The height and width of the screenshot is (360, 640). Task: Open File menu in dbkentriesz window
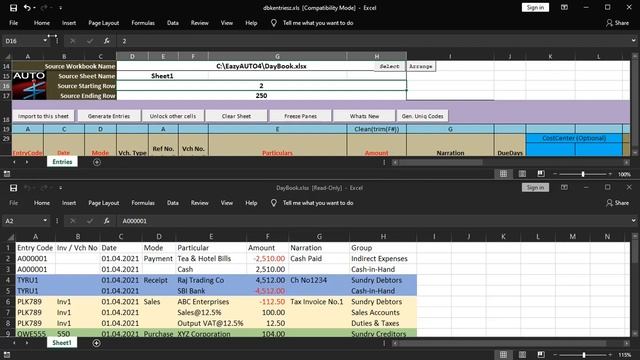click(13, 23)
